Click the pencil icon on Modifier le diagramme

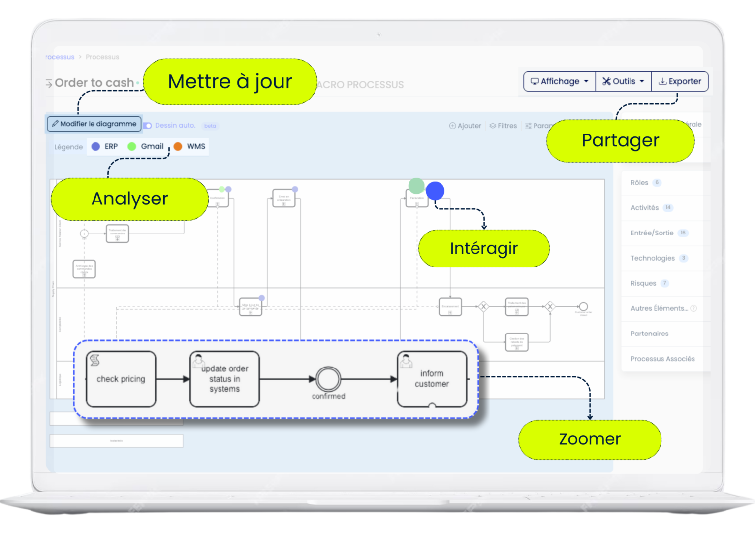pyautogui.click(x=55, y=124)
